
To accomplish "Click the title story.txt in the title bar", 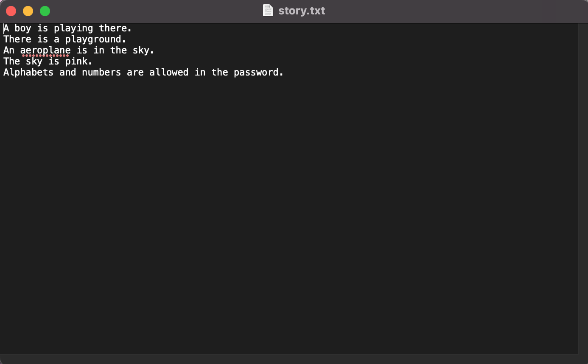I will (302, 10).
